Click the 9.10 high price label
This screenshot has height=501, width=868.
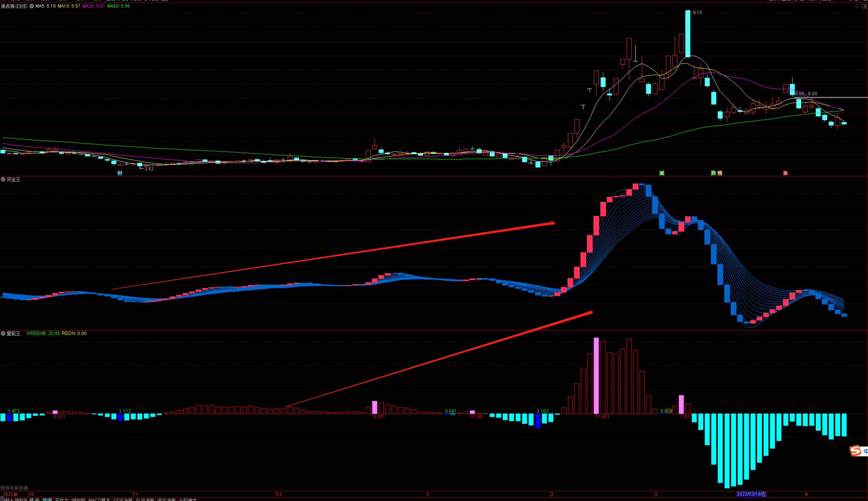pos(697,13)
